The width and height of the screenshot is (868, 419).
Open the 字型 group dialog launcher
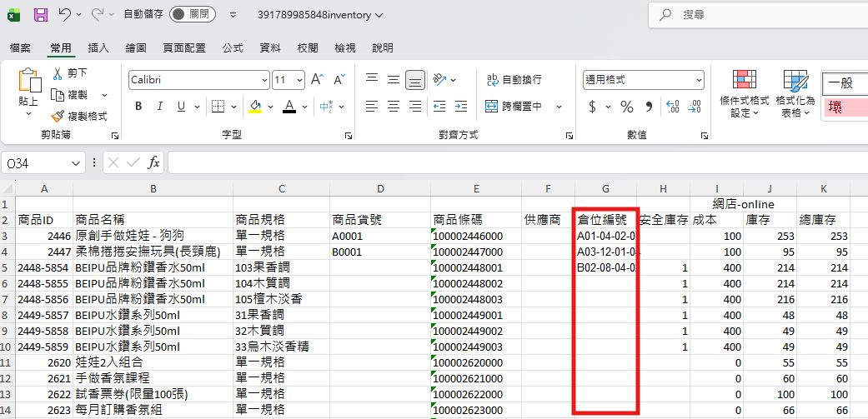(x=349, y=136)
